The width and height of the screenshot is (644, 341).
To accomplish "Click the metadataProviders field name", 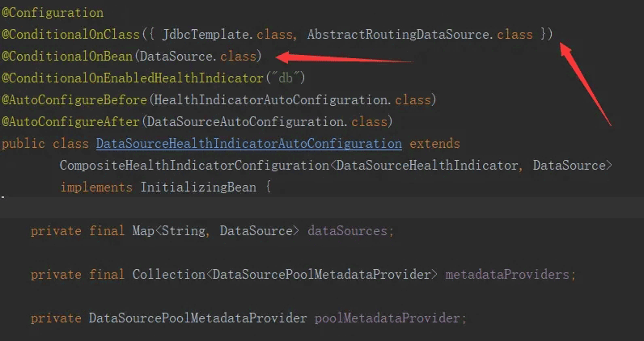I will (507, 275).
